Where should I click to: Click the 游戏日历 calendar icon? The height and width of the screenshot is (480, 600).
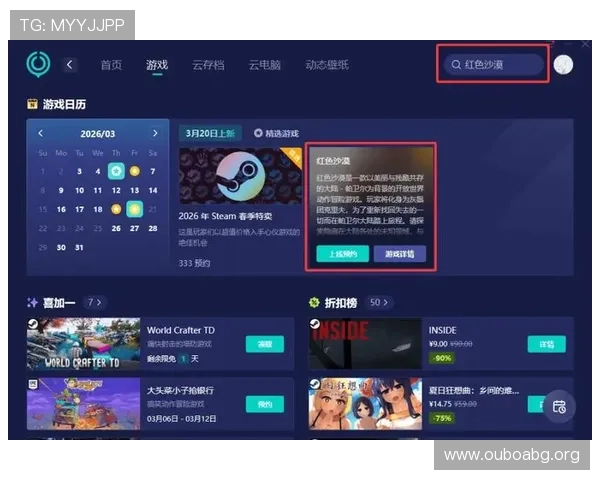pos(32,103)
